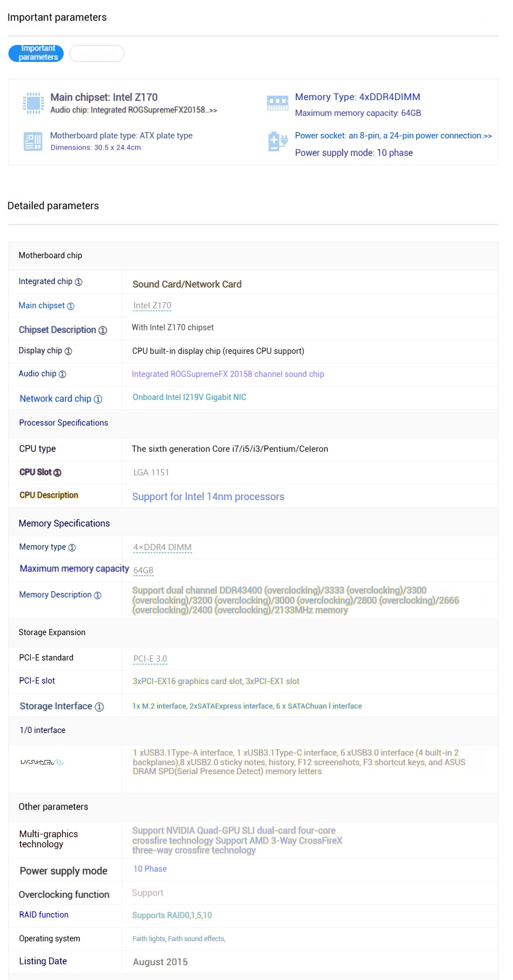Click the Processor Specifications section header
The width and height of the screenshot is (513, 980).
click(x=64, y=423)
